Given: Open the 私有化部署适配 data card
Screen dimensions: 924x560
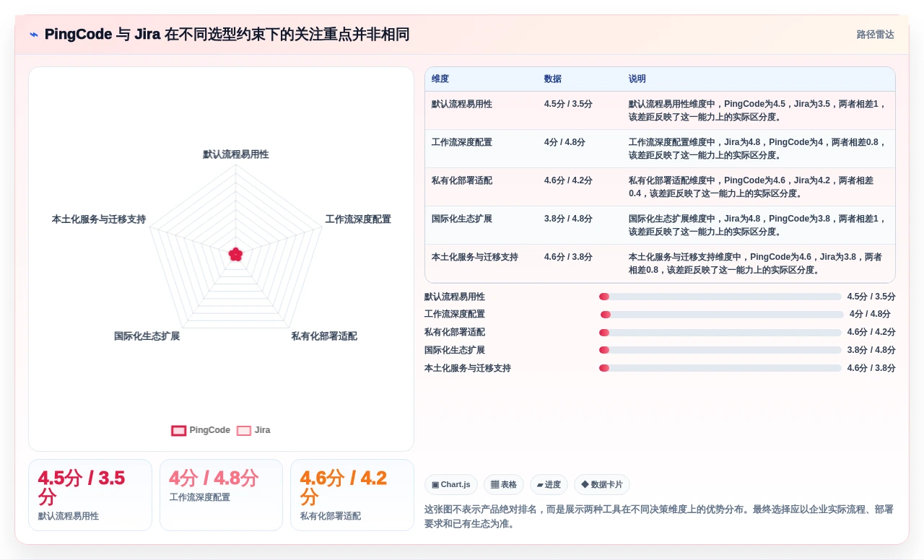Looking at the screenshot, I should pyautogui.click(x=352, y=495).
